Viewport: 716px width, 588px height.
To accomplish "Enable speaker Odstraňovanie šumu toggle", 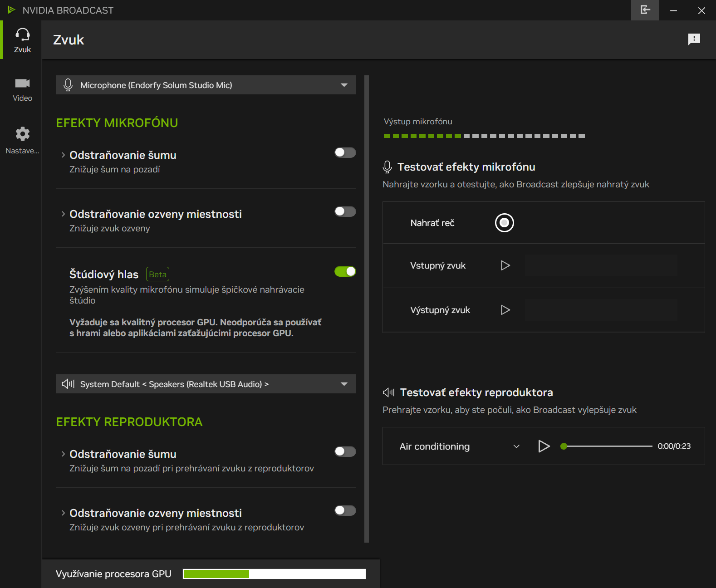I will click(345, 451).
